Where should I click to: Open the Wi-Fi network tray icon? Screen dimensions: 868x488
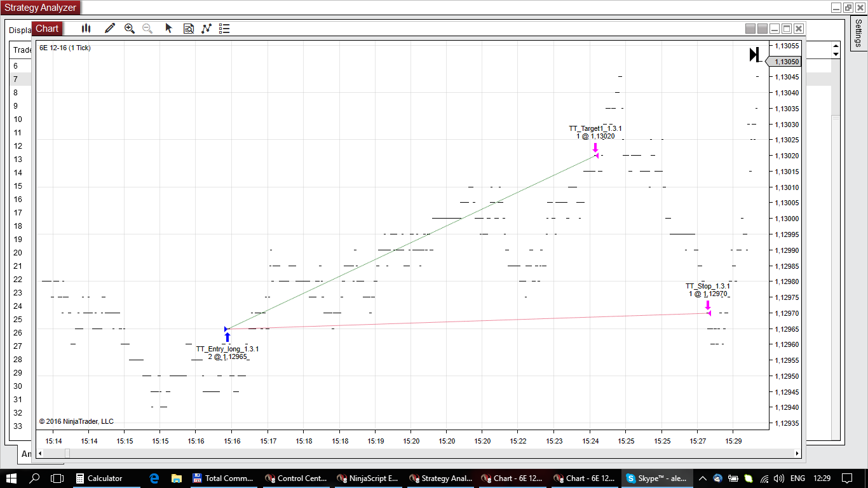pos(764,478)
